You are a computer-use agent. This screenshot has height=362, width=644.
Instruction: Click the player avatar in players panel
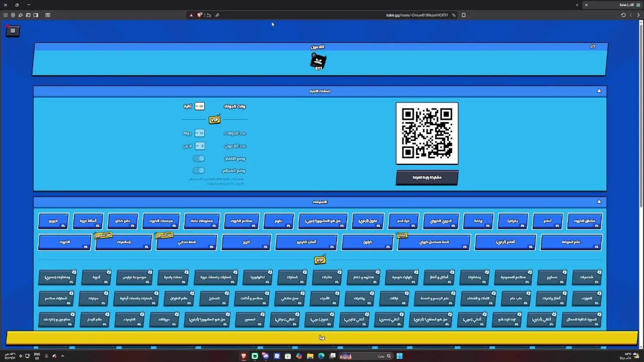click(x=318, y=61)
